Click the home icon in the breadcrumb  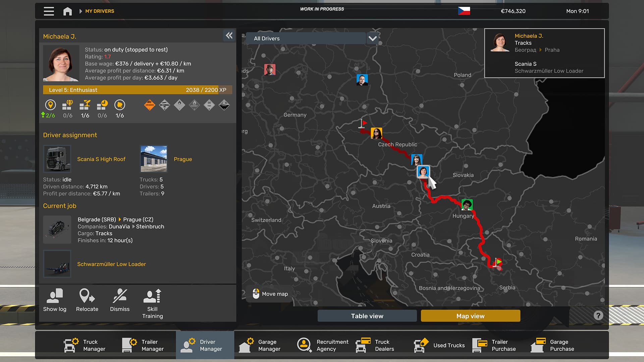click(67, 11)
